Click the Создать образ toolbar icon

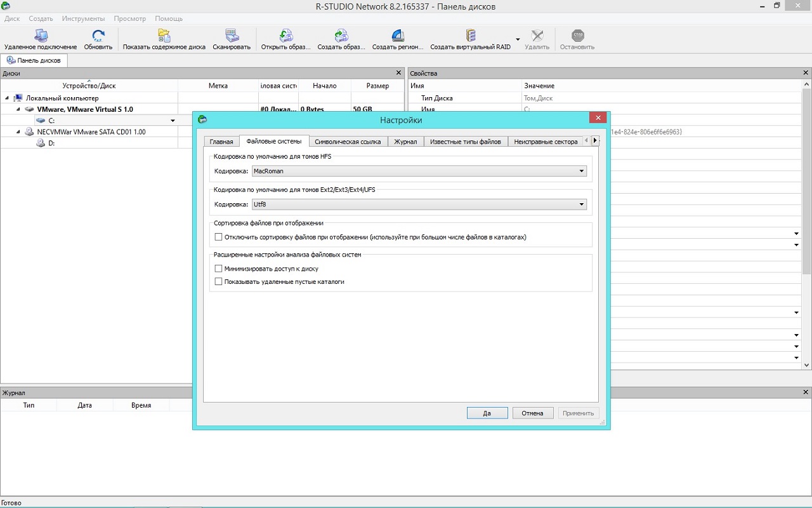pyautogui.click(x=341, y=36)
